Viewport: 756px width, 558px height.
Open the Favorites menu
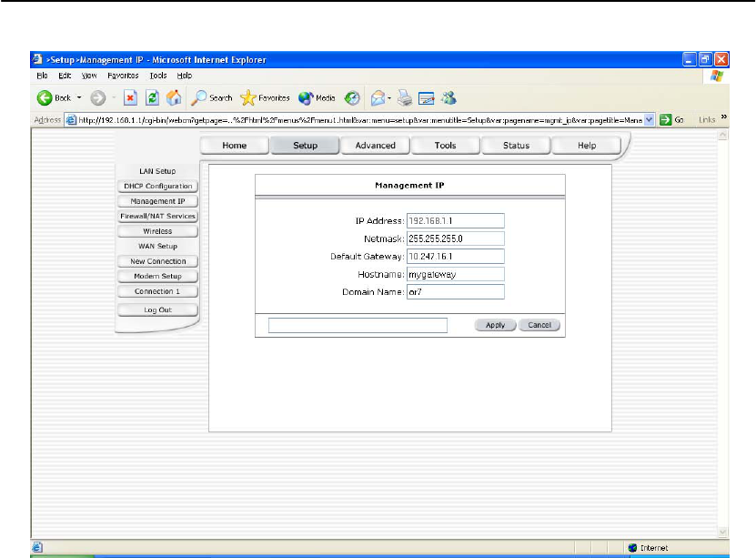pyautogui.click(x=123, y=76)
